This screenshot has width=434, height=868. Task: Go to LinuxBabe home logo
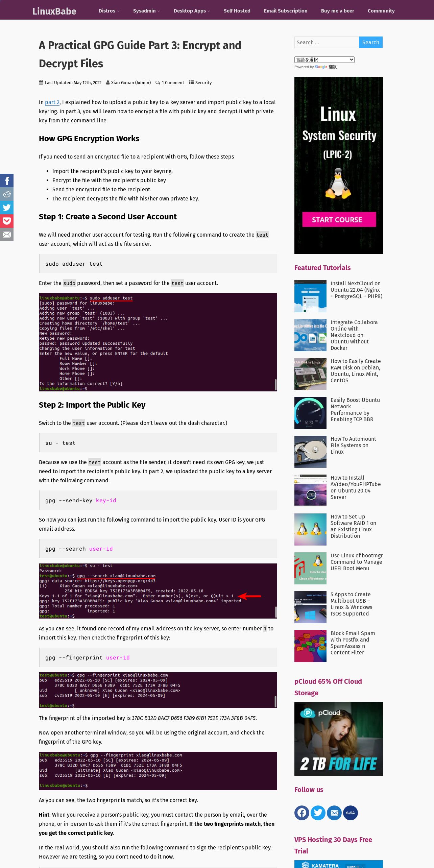54,11
